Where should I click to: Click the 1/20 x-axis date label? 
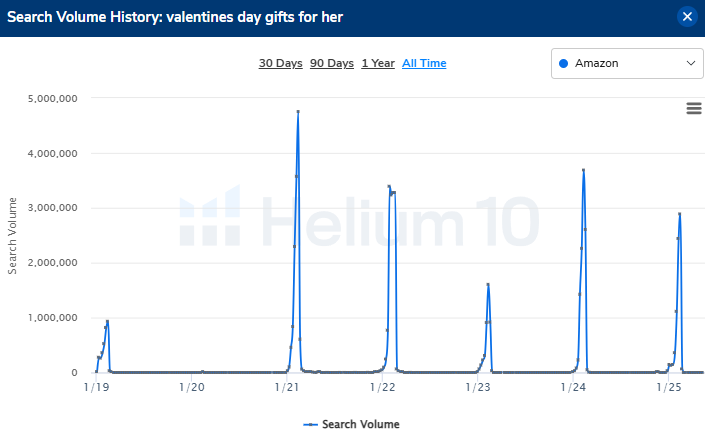(191, 387)
